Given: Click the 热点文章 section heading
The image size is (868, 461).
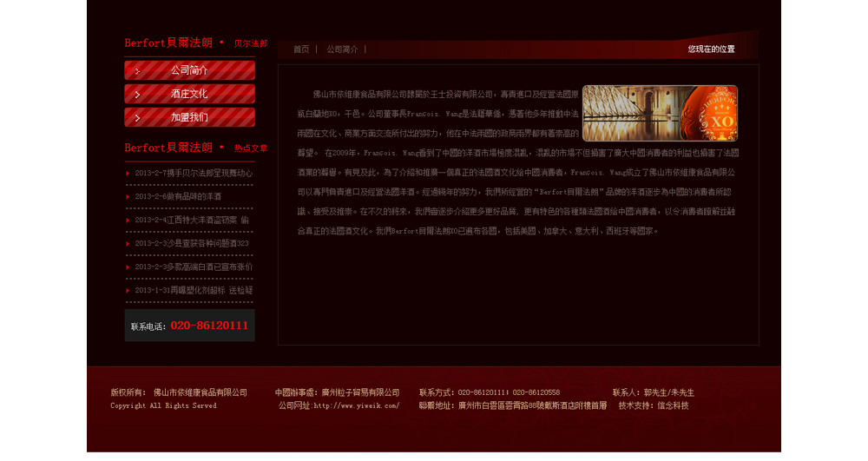Looking at the screenshot, I should pos(251,148).
